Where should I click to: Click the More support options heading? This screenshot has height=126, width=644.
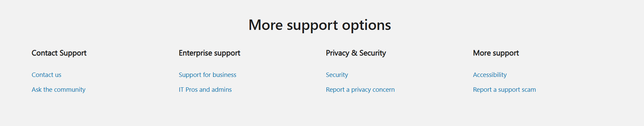(x=319, y=25)
